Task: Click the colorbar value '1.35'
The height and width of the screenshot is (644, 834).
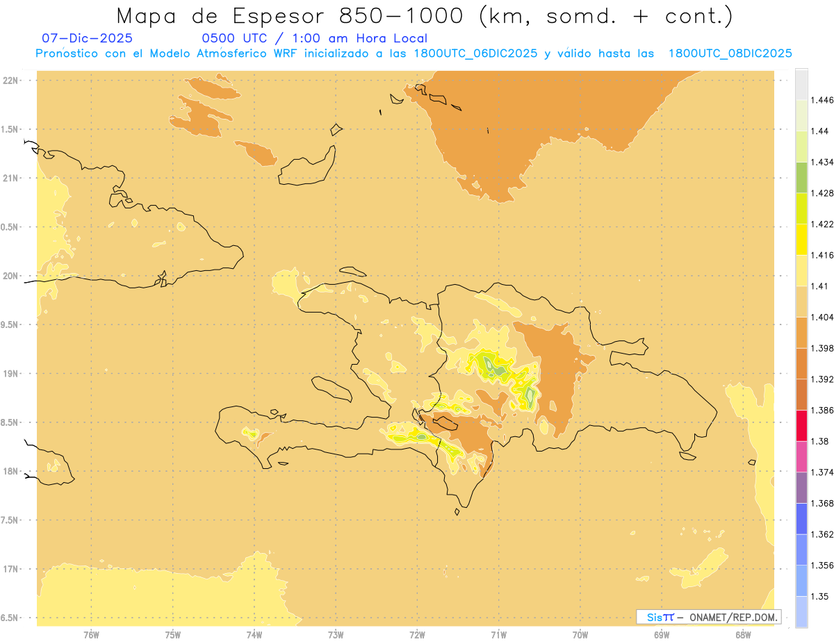Action: pyautogui.click(x=819, y=597)
